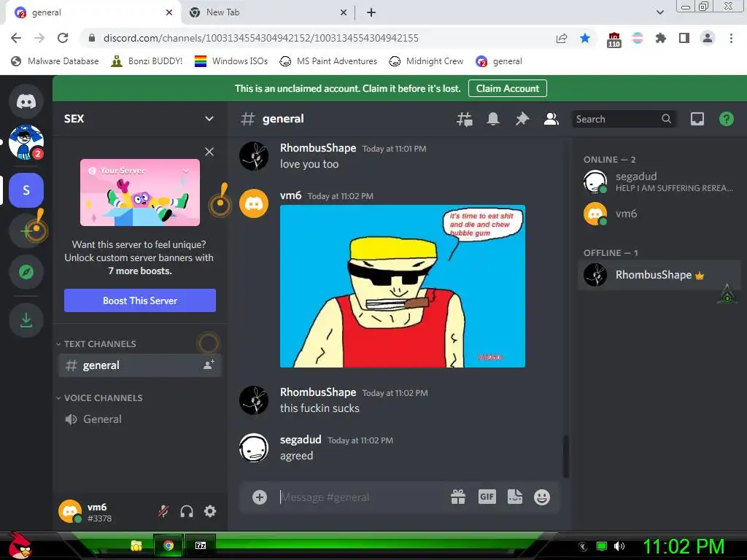Viewport: 747px width, 560px height.
Task: Add a server plus icon
Action: click(26, 231)
